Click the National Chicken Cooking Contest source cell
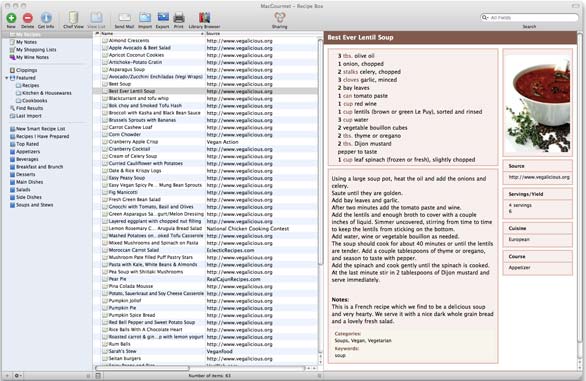Image resolution: width=586 pixels, height=381 pixels. [247, 228]
